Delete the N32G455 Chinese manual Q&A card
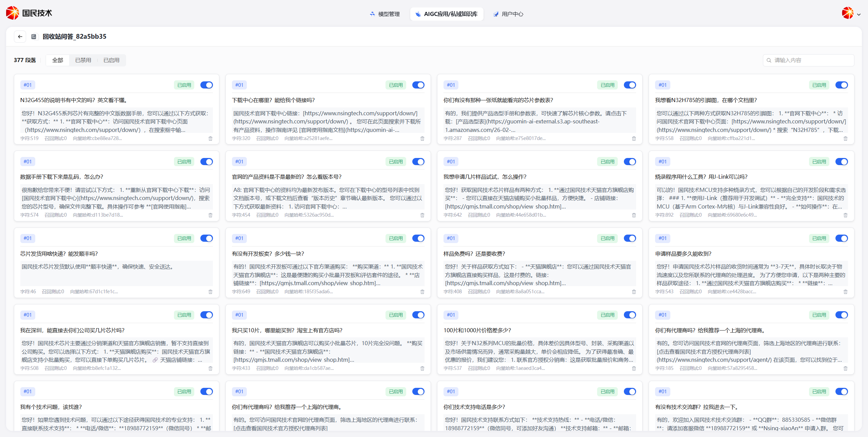868x437 pixels. pyautogui.click(x=210, y=138)
